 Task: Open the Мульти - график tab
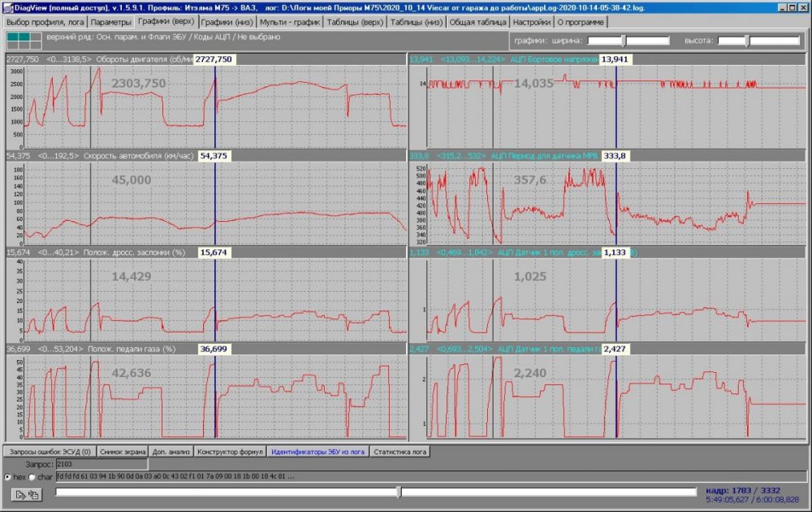coord(290,22)
